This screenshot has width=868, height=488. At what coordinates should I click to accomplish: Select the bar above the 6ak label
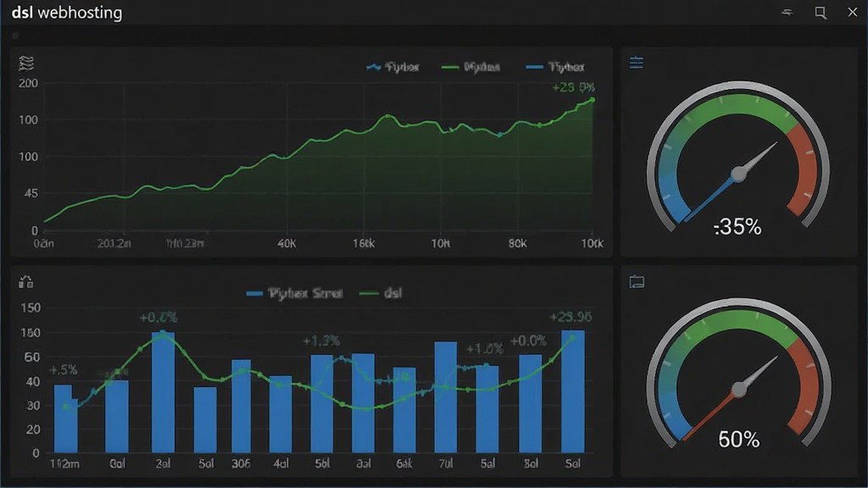coord(404,410)
